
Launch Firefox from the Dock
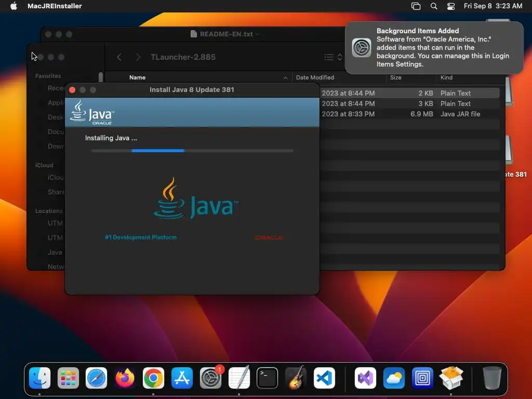tap(125, 378)
